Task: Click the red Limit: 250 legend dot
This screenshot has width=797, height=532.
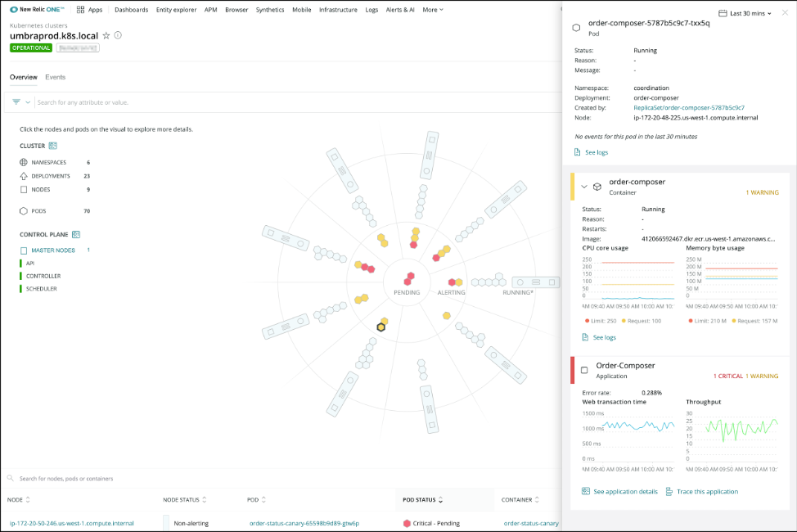Action: [587, 321]
